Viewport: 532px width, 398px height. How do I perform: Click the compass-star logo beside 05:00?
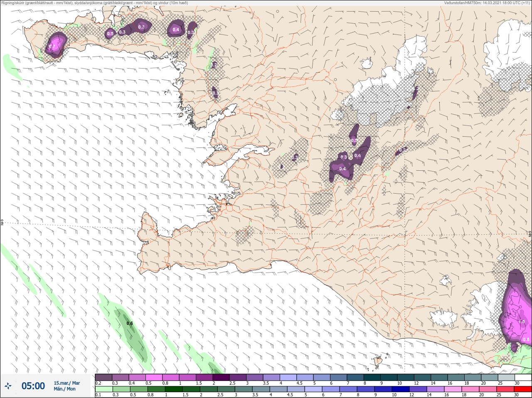pyautogui.click(x=8, y=386)
